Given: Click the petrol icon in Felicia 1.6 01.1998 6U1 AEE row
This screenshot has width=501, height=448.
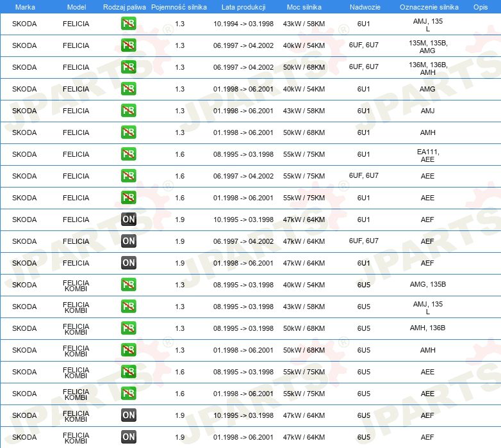Looking at the screenshot, I should point(128,197).
